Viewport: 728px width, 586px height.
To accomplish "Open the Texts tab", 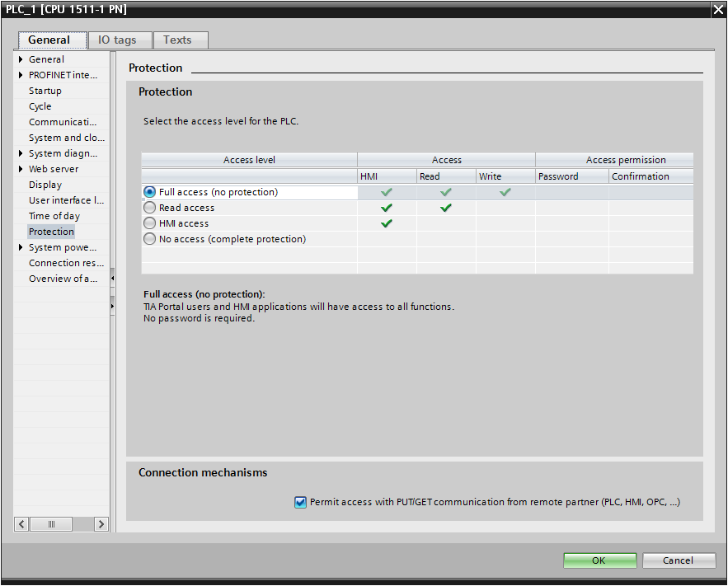I will [x=177, y=40].
